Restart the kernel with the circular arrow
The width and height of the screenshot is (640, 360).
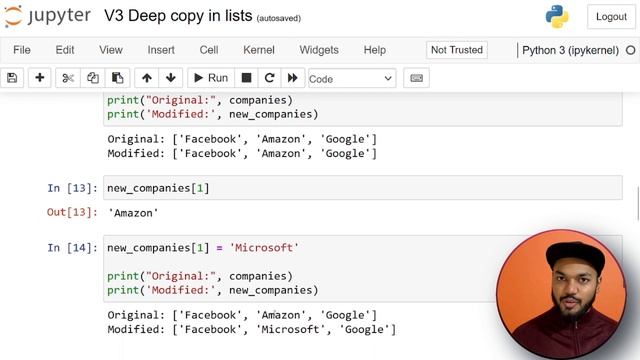click(x=269, y=78)
